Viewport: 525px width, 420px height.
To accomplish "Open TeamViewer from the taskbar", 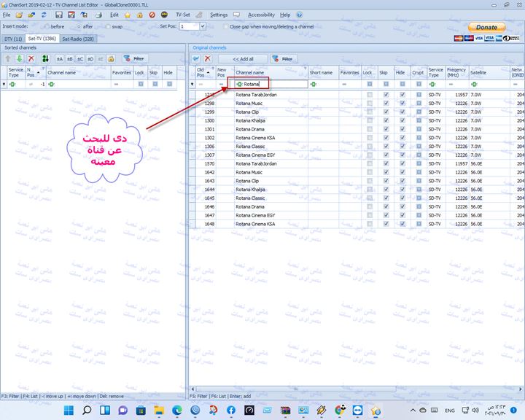I will click(357, 410).
